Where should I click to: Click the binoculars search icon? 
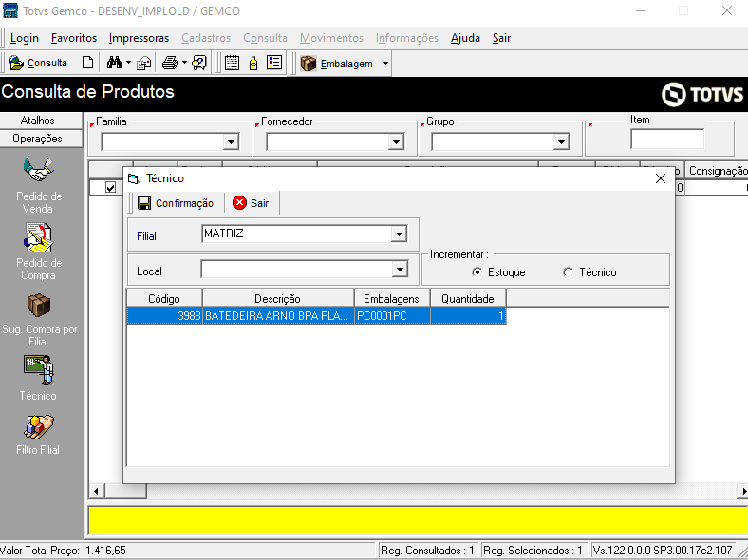click(114, 63)
